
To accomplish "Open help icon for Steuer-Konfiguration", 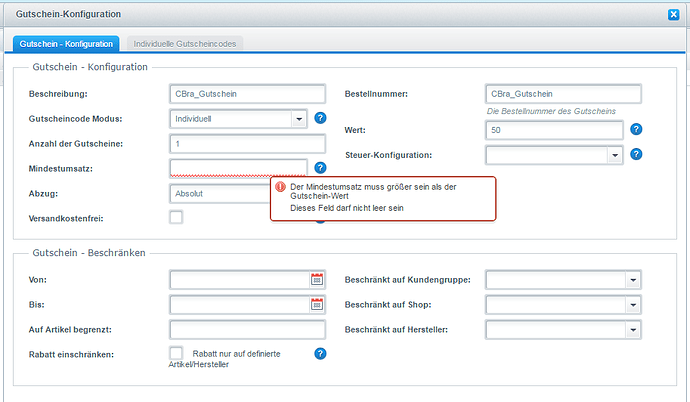I will pyautogui.click(x=636, y=154).
